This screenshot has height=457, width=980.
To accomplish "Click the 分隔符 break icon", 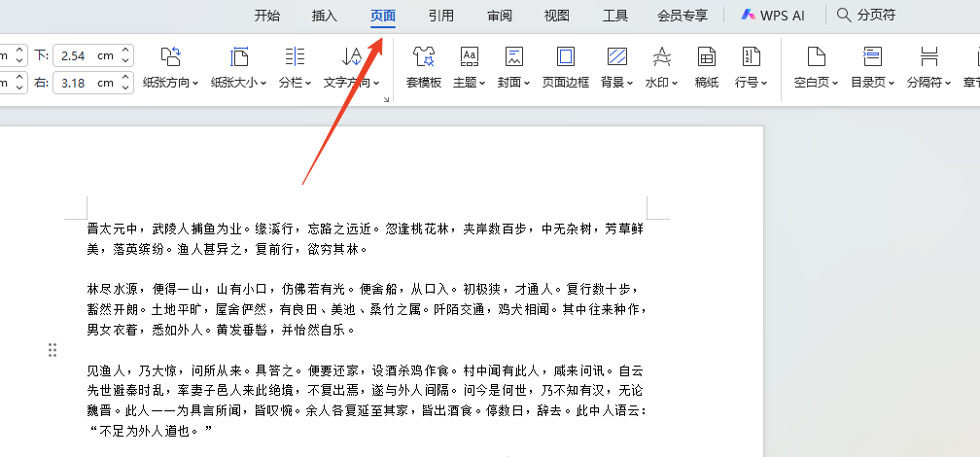I will (x=929, y=56).
